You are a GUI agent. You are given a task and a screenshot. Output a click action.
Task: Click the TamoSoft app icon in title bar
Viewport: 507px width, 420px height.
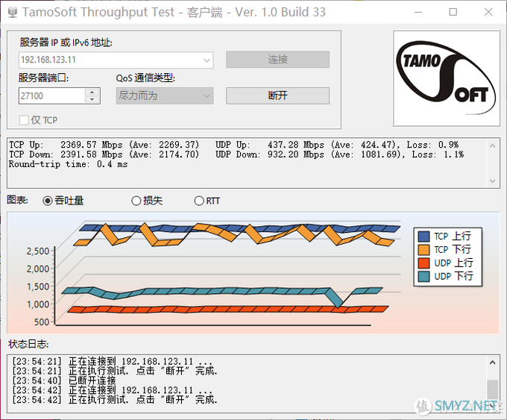click(12, 12)
